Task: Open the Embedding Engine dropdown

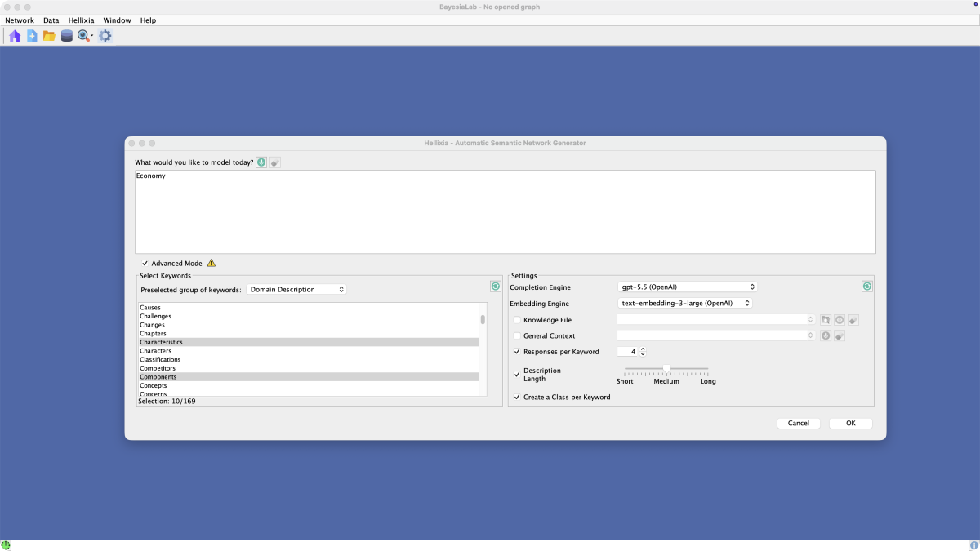Action: [685, 303]
